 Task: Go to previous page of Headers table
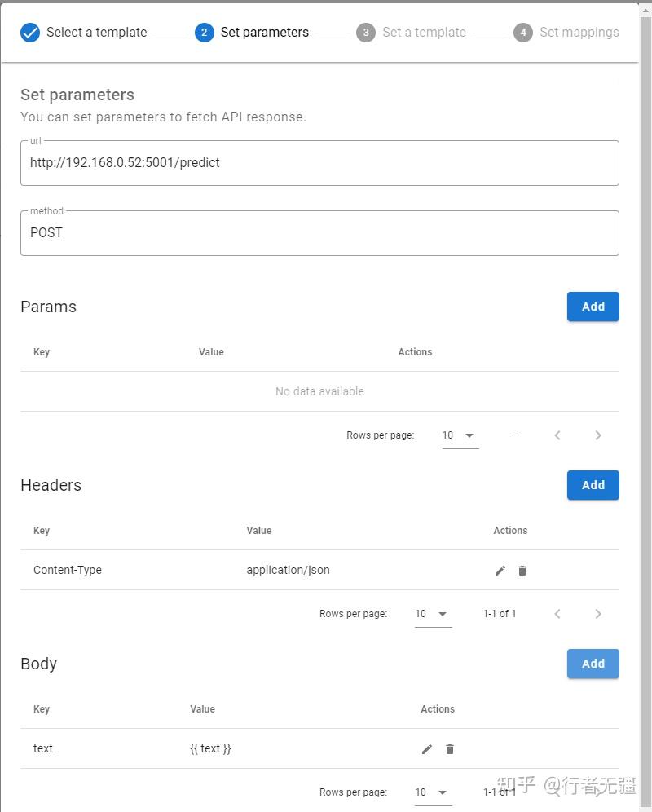pyautogui.click(x=557, y=614)
